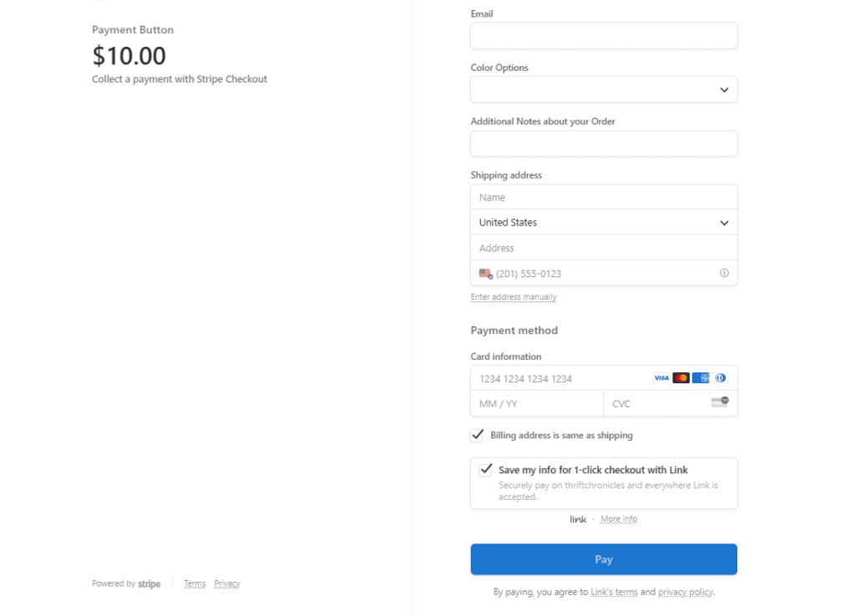
Task: Click the CVC card hint icon
Action: tap(720, 402)
